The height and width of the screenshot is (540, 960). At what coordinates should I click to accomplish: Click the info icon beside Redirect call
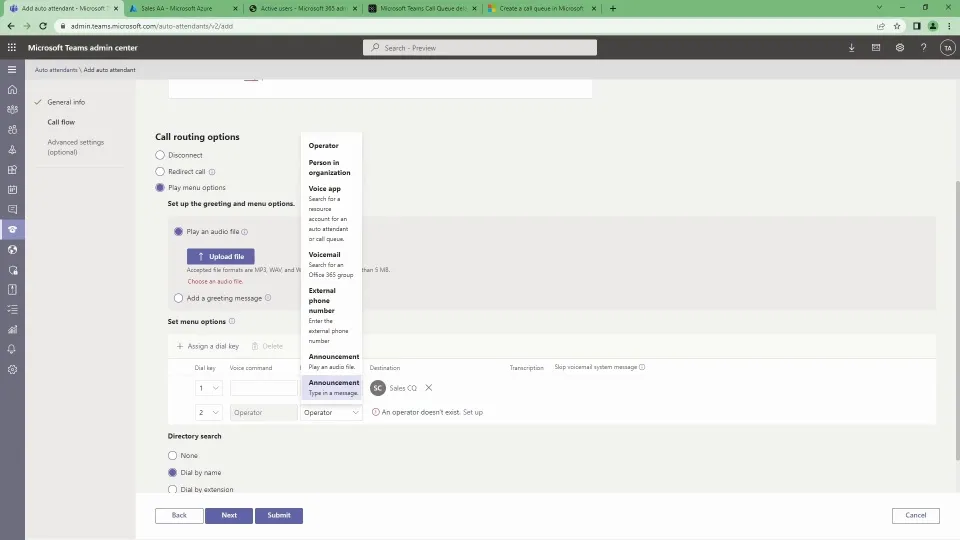[212, 172]
